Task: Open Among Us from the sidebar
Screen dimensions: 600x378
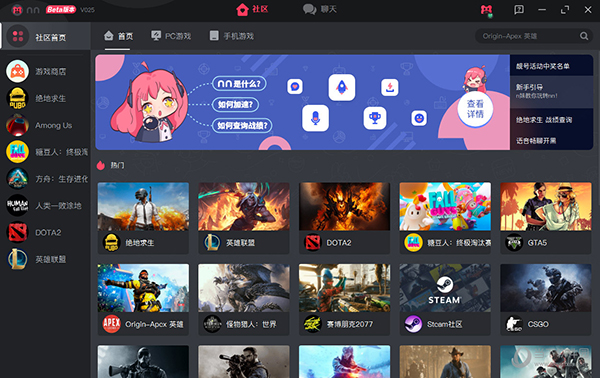Action: point(17,125)
